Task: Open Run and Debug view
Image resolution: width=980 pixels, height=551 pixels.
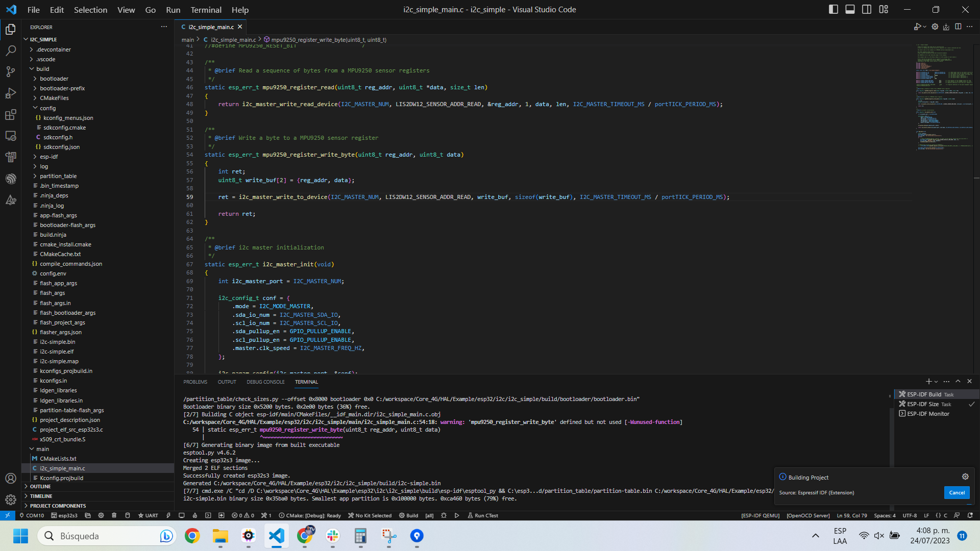Action: tap(11, 93)
